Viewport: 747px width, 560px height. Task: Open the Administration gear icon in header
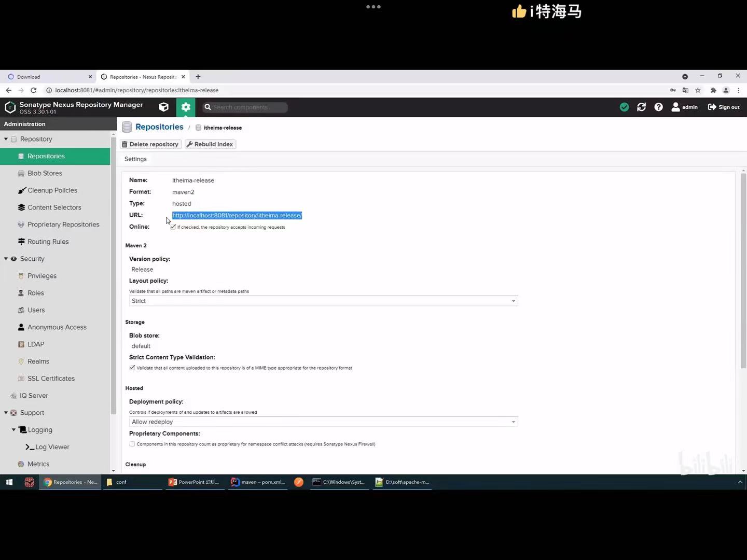[186, 107]
